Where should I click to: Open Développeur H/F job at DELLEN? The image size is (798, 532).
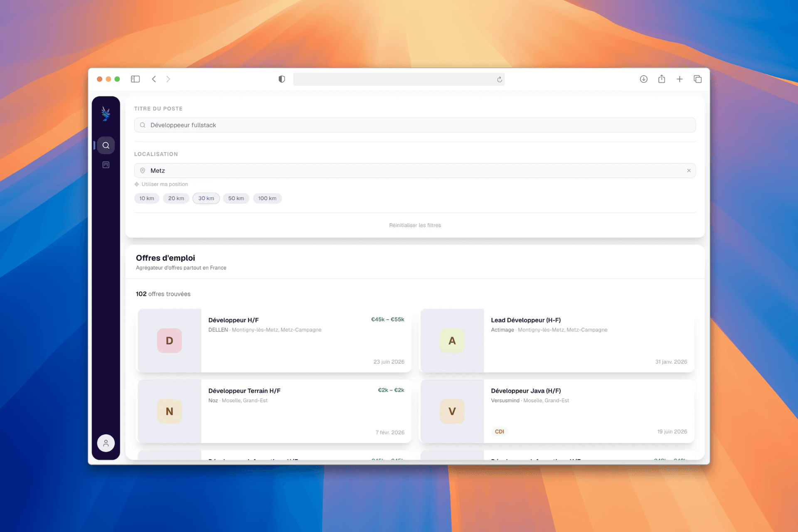pyautogui.click(x=274, y=340)
